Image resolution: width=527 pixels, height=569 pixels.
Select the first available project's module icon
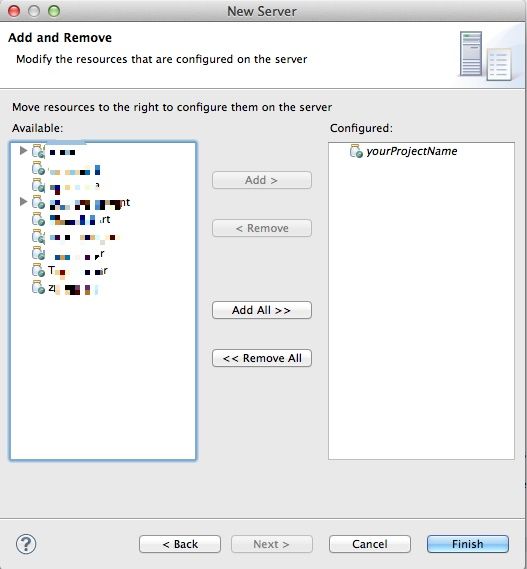pyautogui.click(x=38, y=151)
